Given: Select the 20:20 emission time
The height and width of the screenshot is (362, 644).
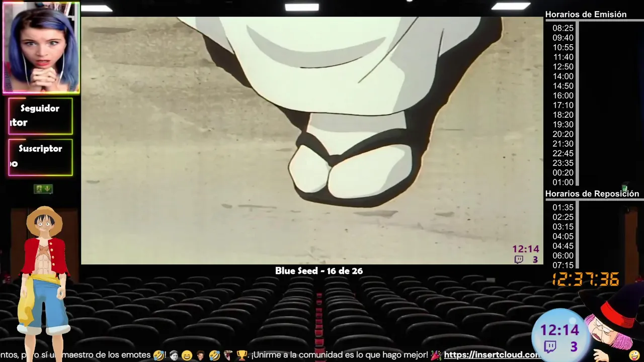Looking at the screenshot, I should [x=563, y=134].
